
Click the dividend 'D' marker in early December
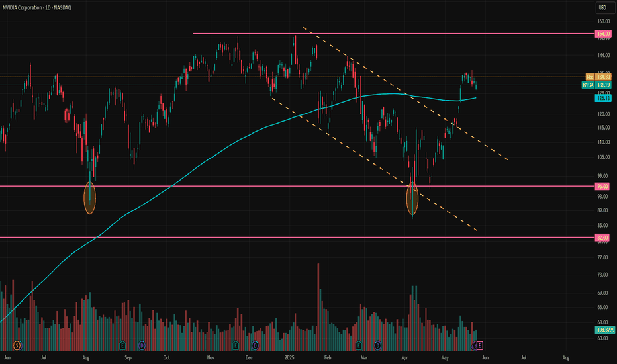(255, 346)
